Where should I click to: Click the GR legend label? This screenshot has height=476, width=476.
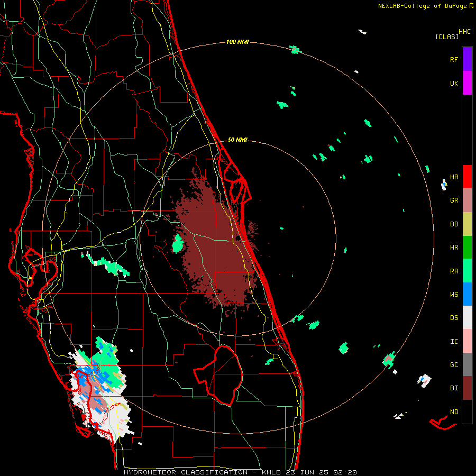[x=454, y=200]
